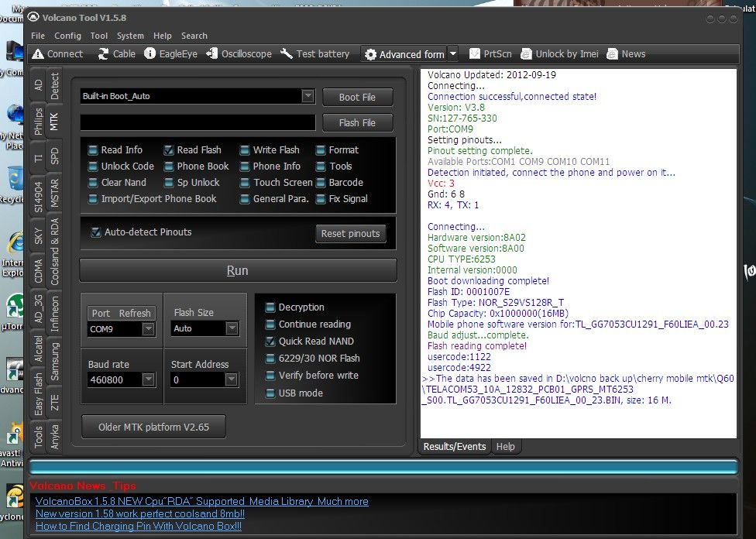Uncheck the Read Flash checkbox
756x539 pixels.
[169, 150]
